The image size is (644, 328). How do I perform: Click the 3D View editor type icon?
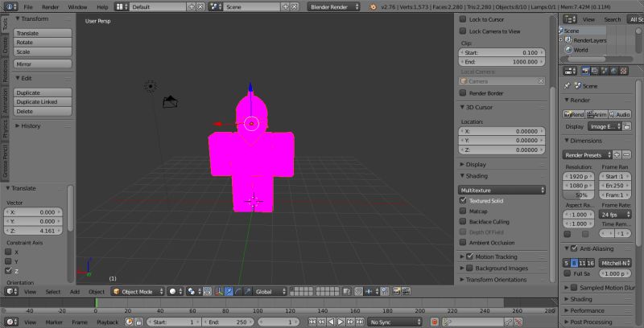pyautogui.click(x=11, y=292)
